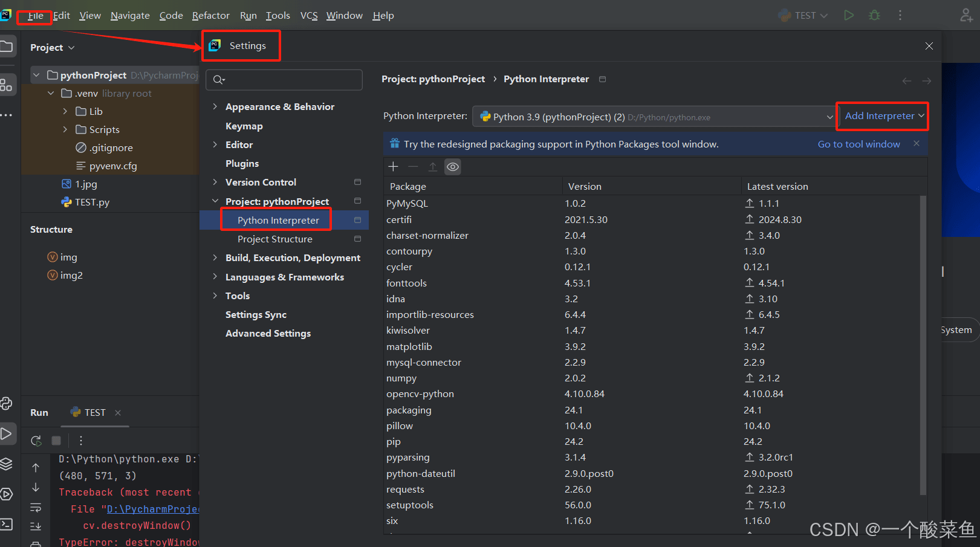This screenshot has width=980, height=547.
Task: Uninstall package with the minus icon
Action: pos(413,166)
